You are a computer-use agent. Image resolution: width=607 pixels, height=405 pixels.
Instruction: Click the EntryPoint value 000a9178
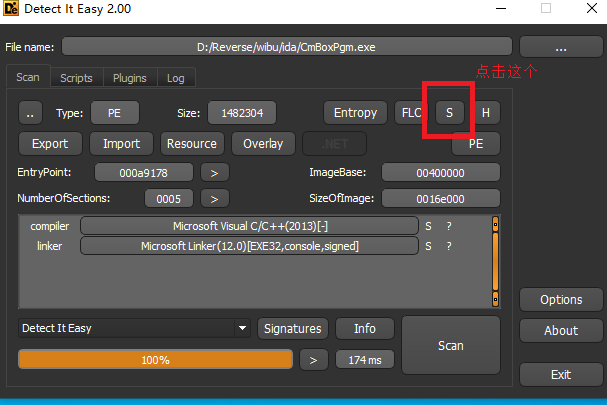(x=144, y=172)
